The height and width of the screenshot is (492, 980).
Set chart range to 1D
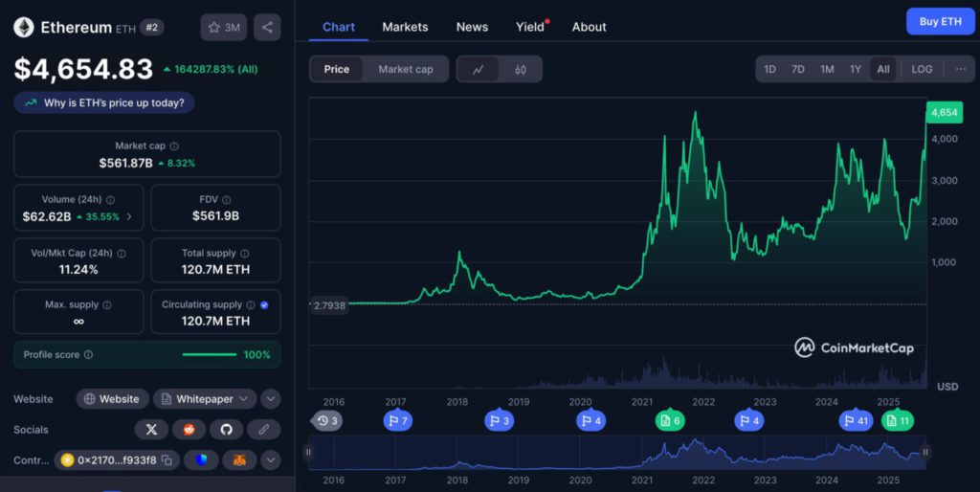pos(770,69)
